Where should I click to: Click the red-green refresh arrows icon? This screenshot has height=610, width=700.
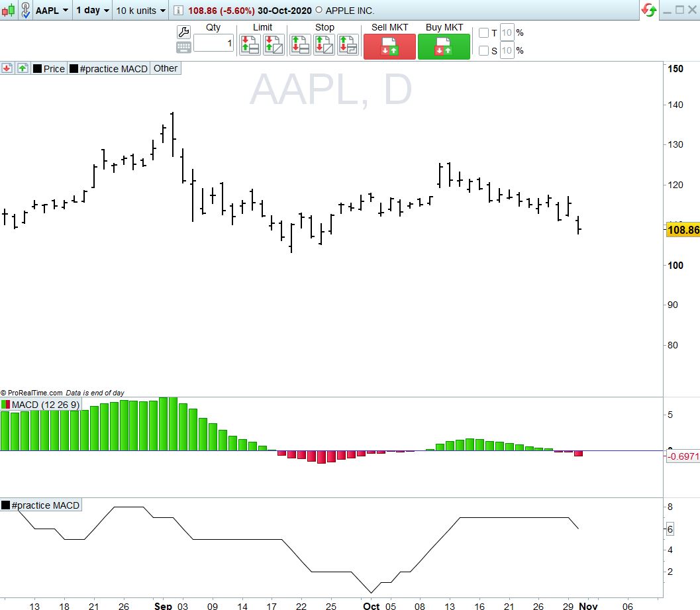click(648, 10)
